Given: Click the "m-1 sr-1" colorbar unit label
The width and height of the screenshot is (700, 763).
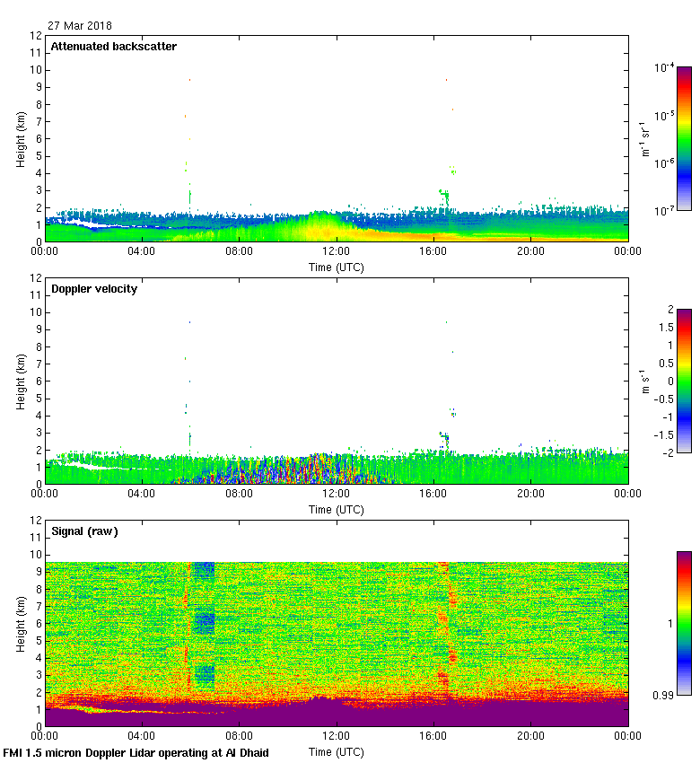Looking at the screenshot, I should (644, 138).
